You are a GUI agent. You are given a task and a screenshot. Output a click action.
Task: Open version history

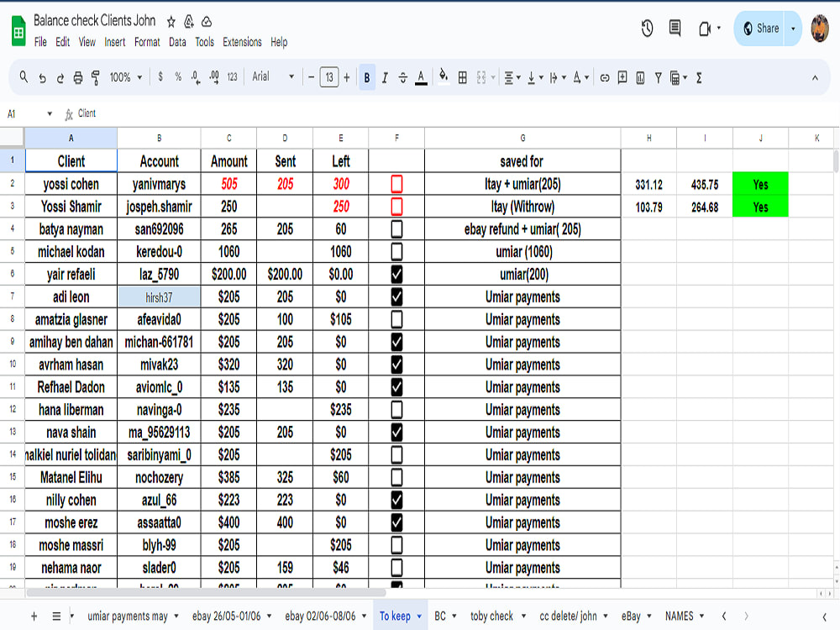tap(647, 29)
